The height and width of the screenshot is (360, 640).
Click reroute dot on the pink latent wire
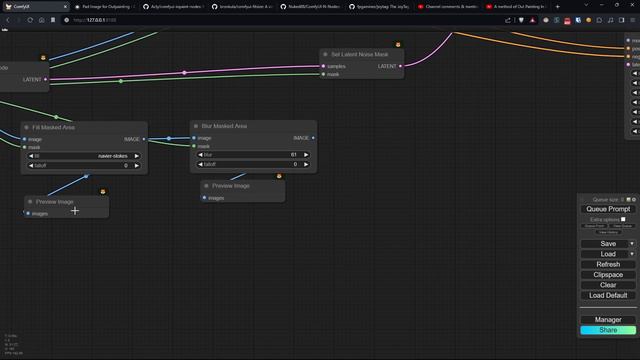pos(184,73)
